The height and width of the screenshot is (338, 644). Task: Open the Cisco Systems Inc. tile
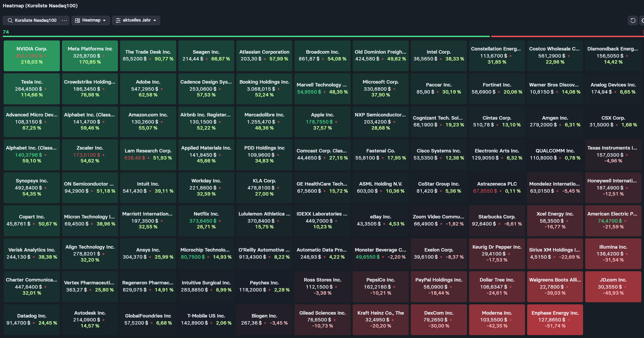click(x=439, y=155)
